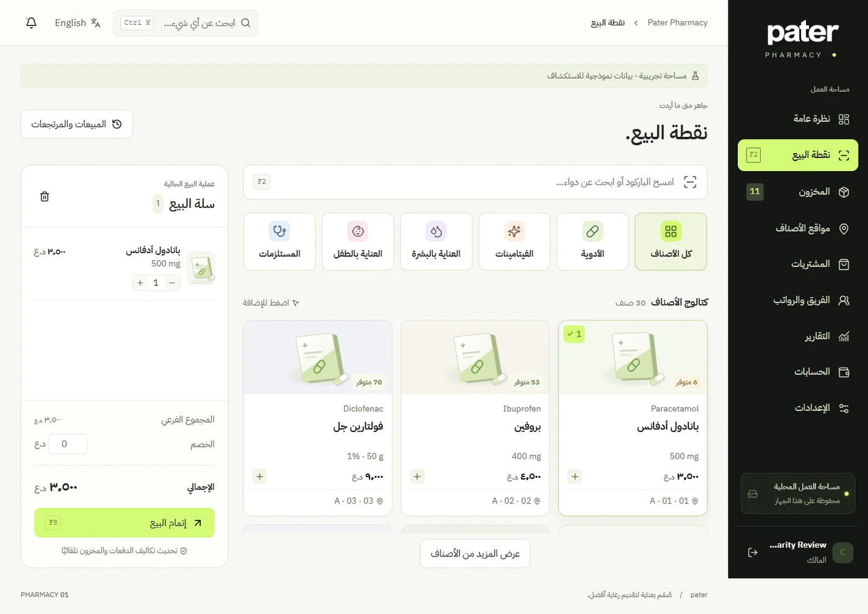Click عرض المزيد من الأصناف button
Image resolution: width=868 pixels, height=614 pixels.
475,553
